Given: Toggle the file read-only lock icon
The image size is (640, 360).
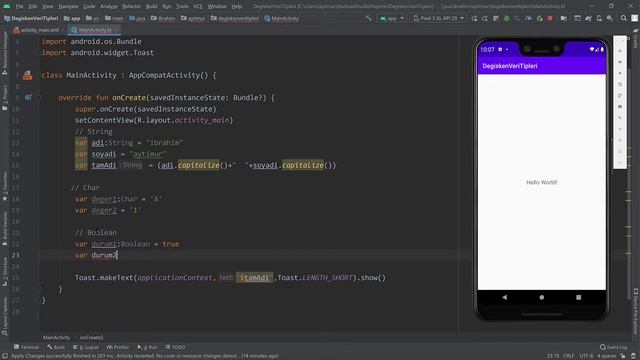Looking at the screenshot, I should click(x=623, y=356).
